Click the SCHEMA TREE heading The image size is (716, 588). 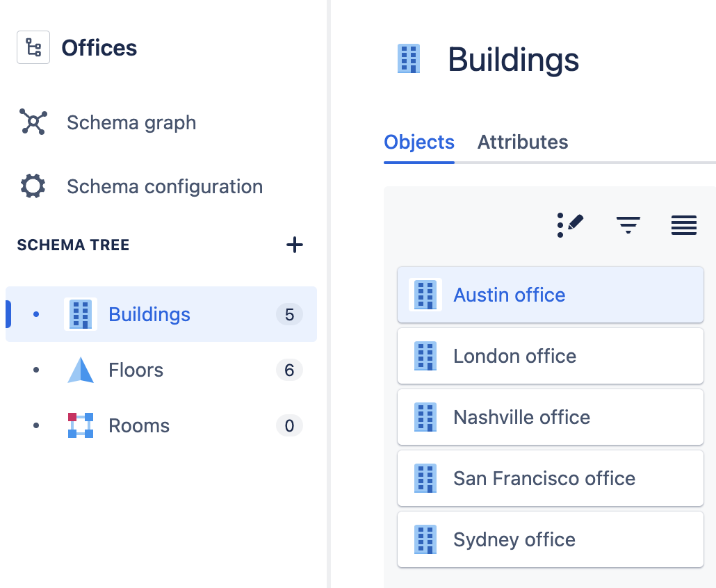coord(73,245)
